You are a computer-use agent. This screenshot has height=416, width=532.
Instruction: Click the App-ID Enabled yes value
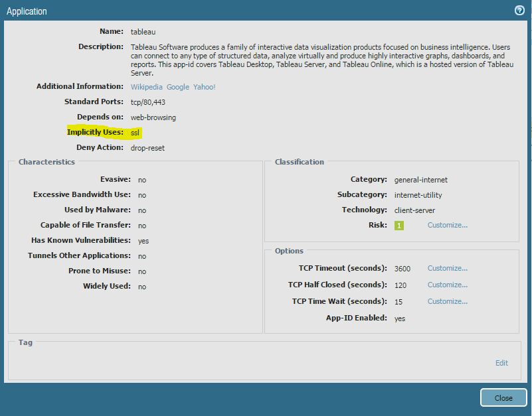(399, 318)
